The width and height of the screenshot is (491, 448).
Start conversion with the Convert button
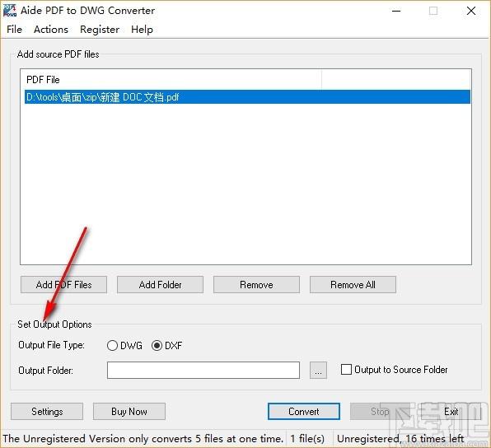pos(304,412)
